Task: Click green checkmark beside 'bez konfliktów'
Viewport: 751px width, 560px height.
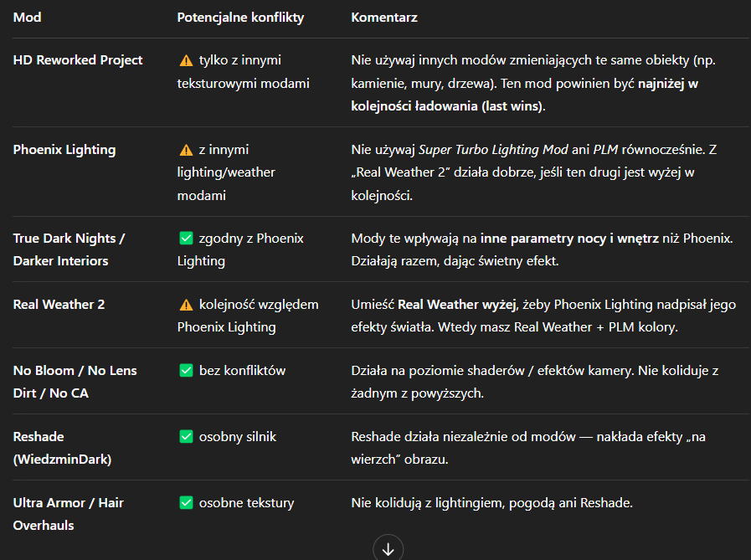Action: pyautogui.click(x=186, y=370)
